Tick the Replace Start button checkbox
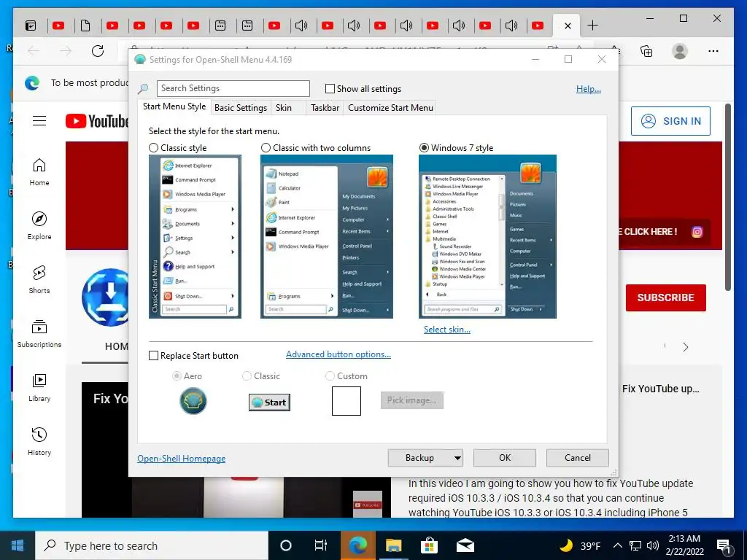747x560 pixels. tap(153, 356)
